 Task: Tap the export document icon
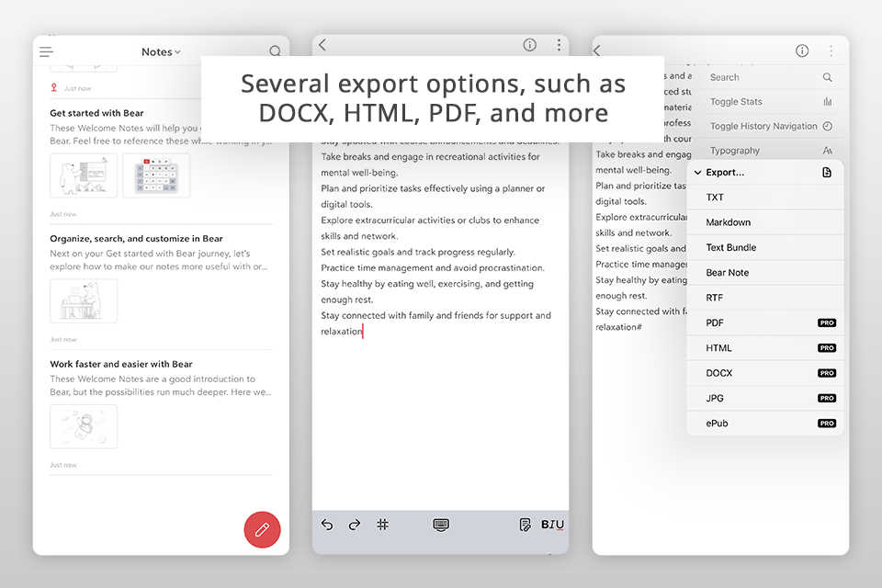827,172
